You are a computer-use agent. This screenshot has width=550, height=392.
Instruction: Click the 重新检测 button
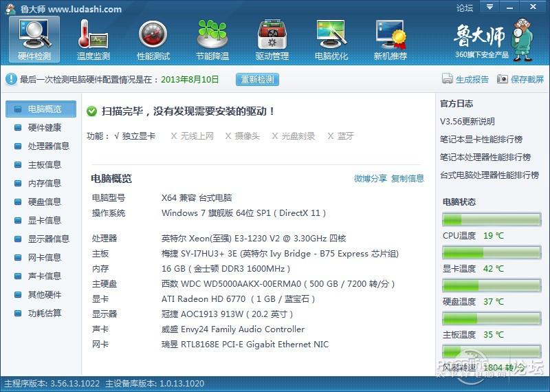(257, 79)
